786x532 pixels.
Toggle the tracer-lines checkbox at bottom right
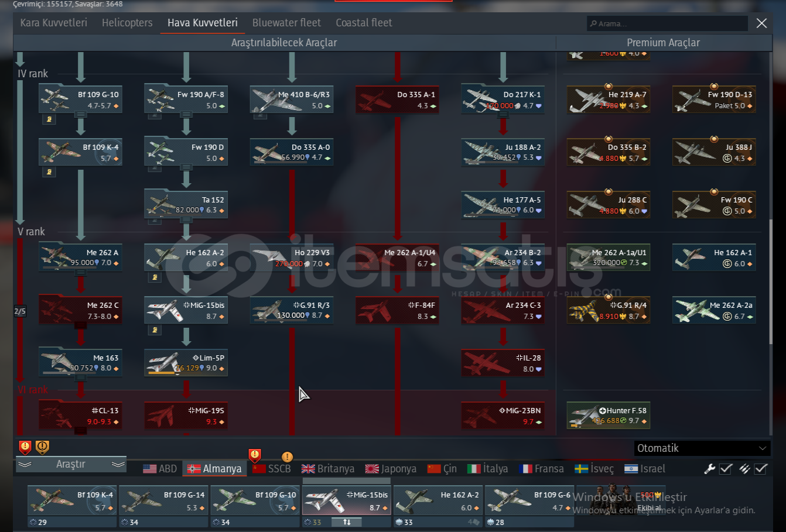click(761, 468)
